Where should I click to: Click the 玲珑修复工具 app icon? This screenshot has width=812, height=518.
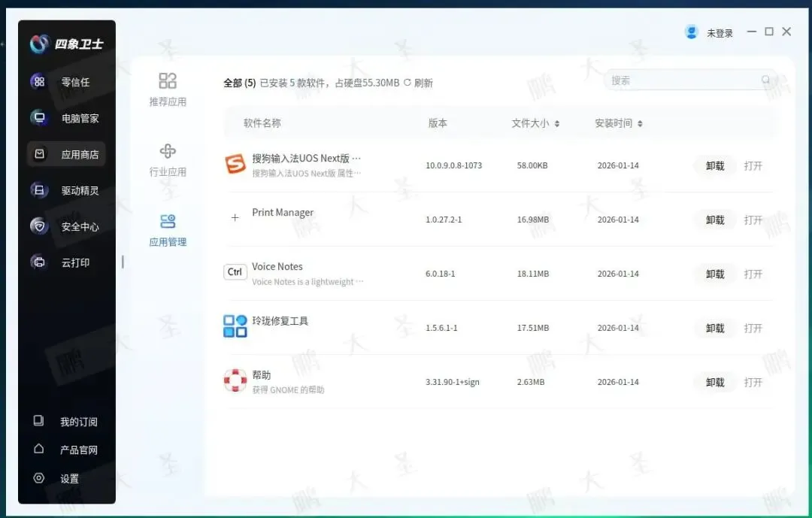235,326
